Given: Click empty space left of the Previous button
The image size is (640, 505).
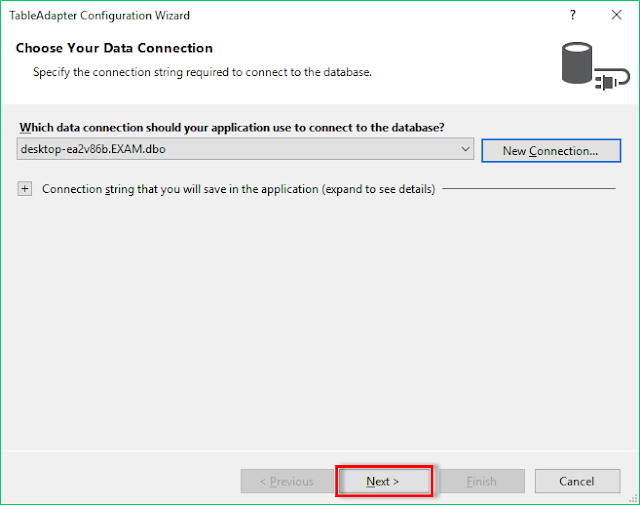Looking at the screenshot, I should click(x=120, y=481).
